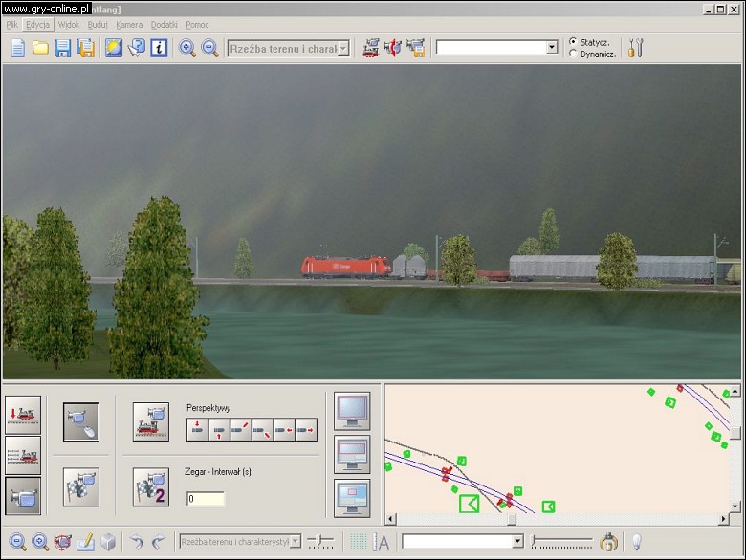746x560 pixels.
Task: Click the camera flag button marked 2
Action: (151, 486)
